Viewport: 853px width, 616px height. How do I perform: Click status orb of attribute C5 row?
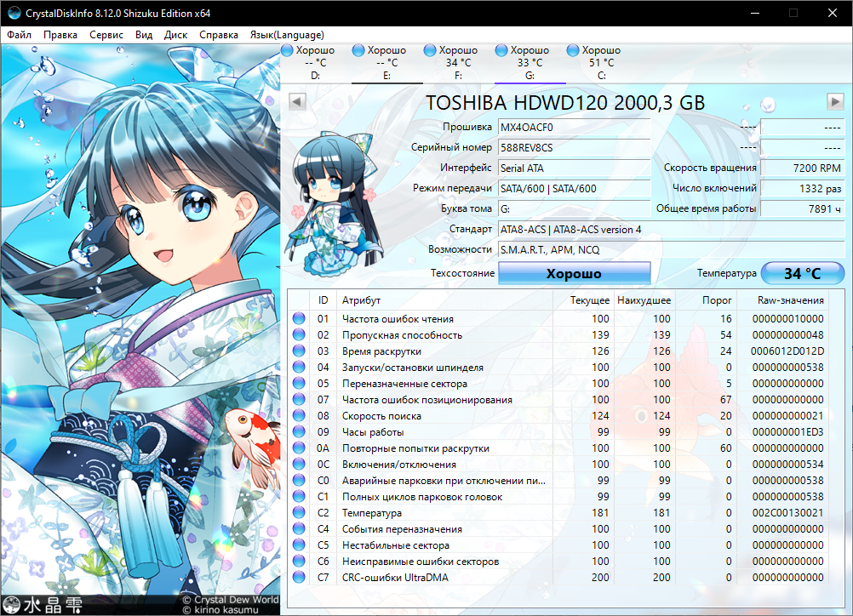(299, 545)
